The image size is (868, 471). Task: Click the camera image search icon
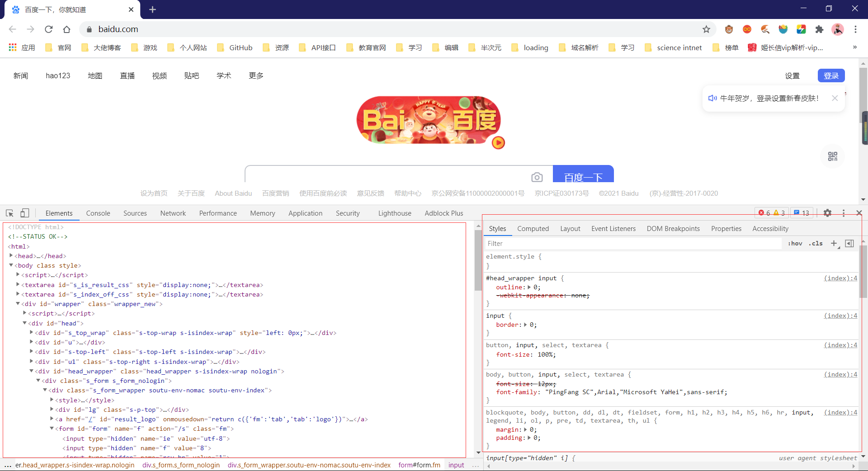[537, 177]
